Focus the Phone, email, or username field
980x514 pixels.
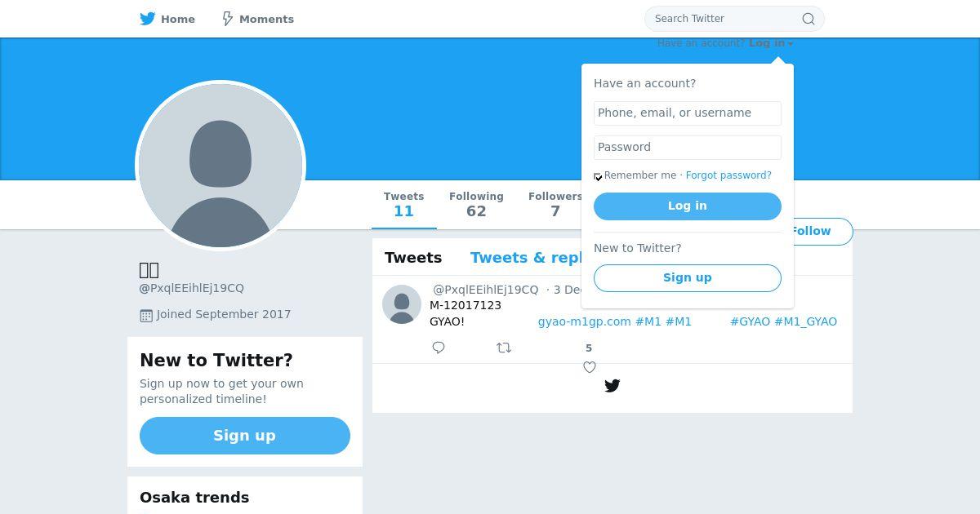688,113
